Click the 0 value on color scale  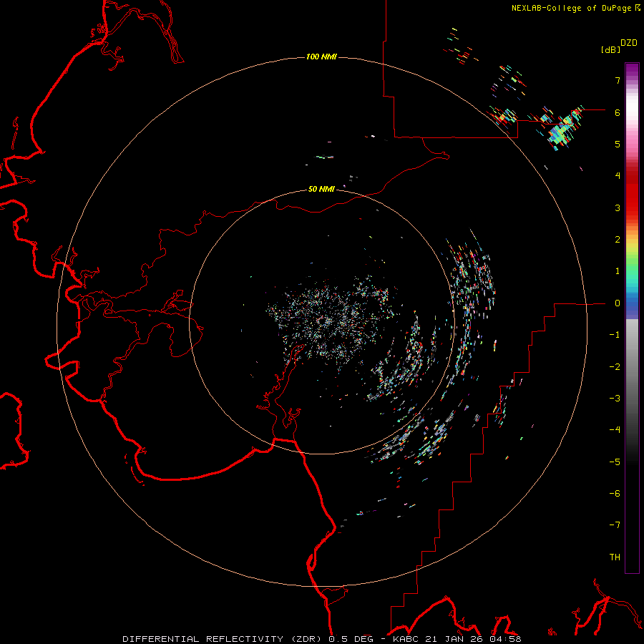(x=618, y=303)
